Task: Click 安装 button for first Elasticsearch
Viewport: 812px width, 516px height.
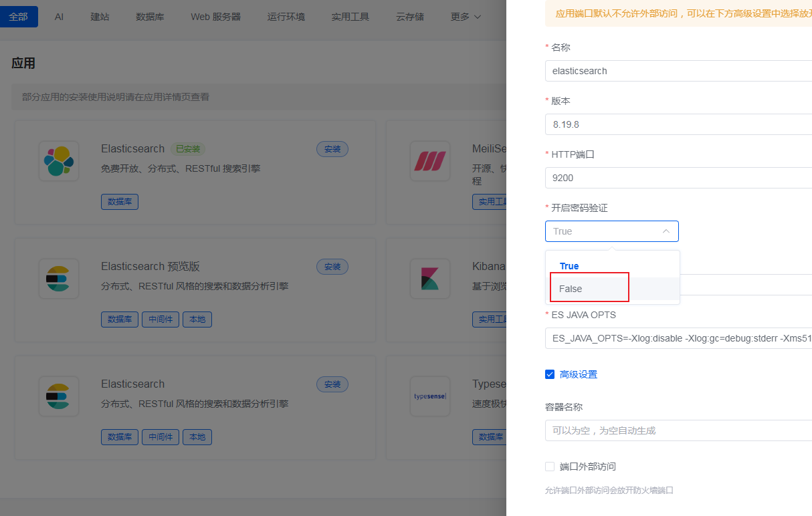Action: coord(332,149)
